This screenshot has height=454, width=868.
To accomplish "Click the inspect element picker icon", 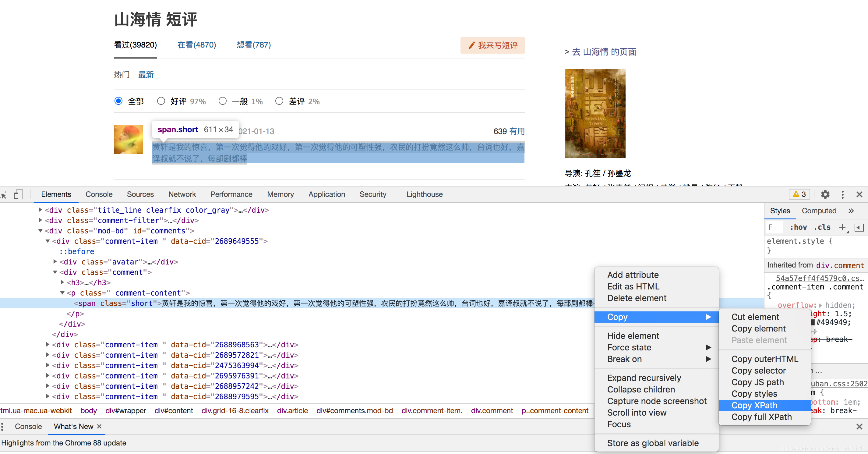I will pos(3,194).
